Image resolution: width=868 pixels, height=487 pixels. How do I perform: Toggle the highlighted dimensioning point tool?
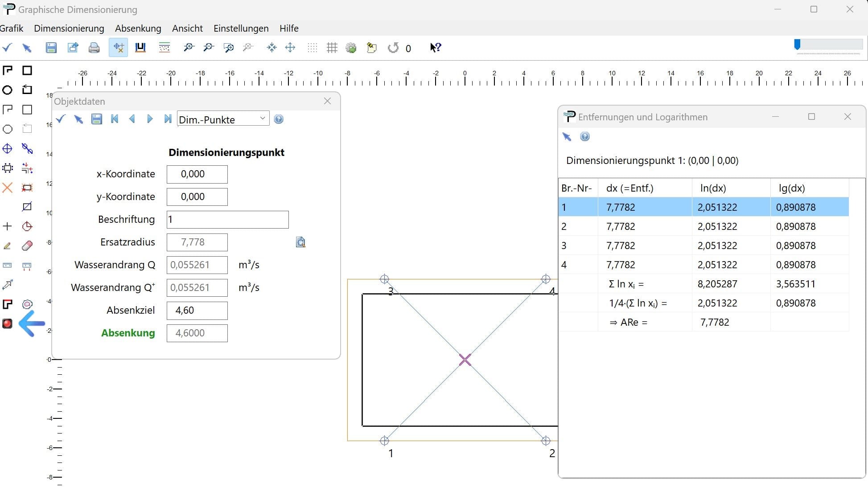tap(118, 48)
